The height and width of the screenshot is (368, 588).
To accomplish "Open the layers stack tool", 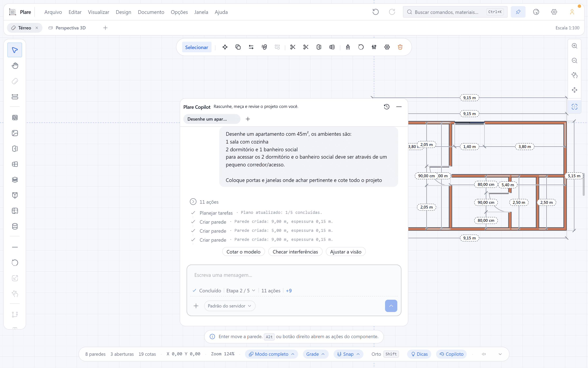I will tap(15, 180).
